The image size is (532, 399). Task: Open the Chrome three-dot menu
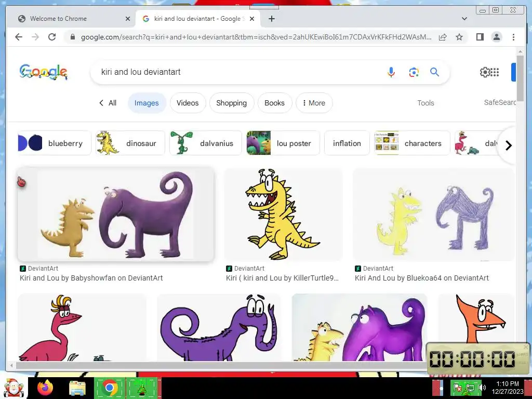513,37
